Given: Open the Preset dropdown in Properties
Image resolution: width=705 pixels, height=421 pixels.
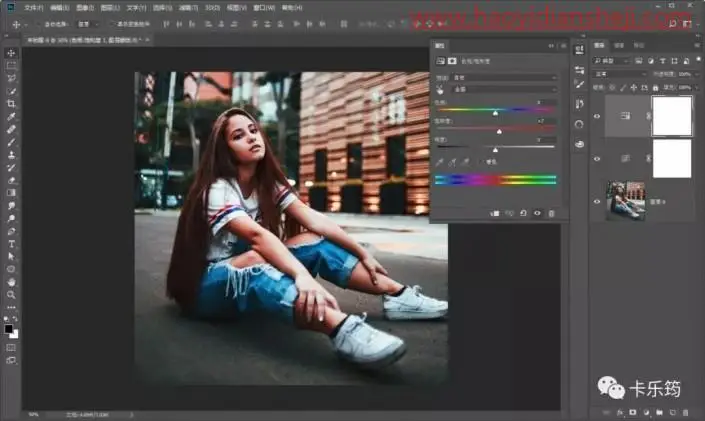Looking at the screenshot, I should pos(505,78).
